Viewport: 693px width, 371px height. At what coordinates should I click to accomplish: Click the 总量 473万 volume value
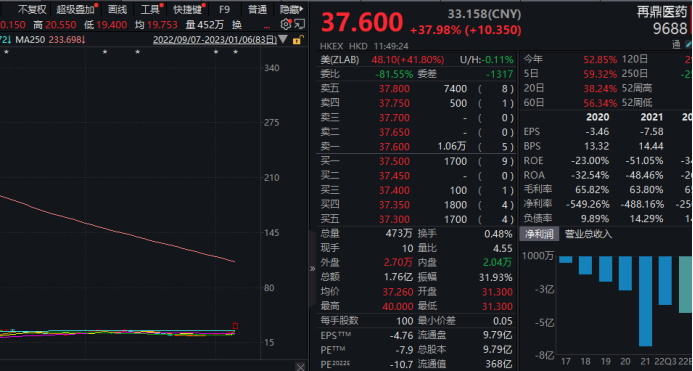pos(399,234)
